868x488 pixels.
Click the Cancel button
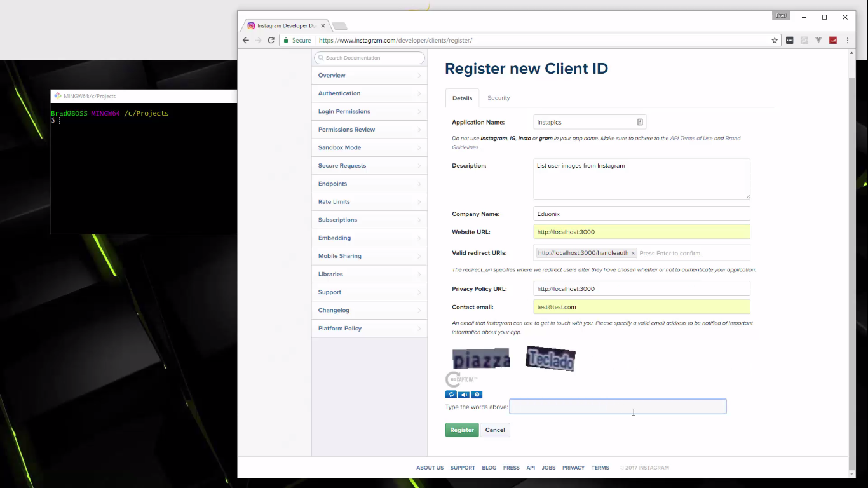tap(495, 430)
